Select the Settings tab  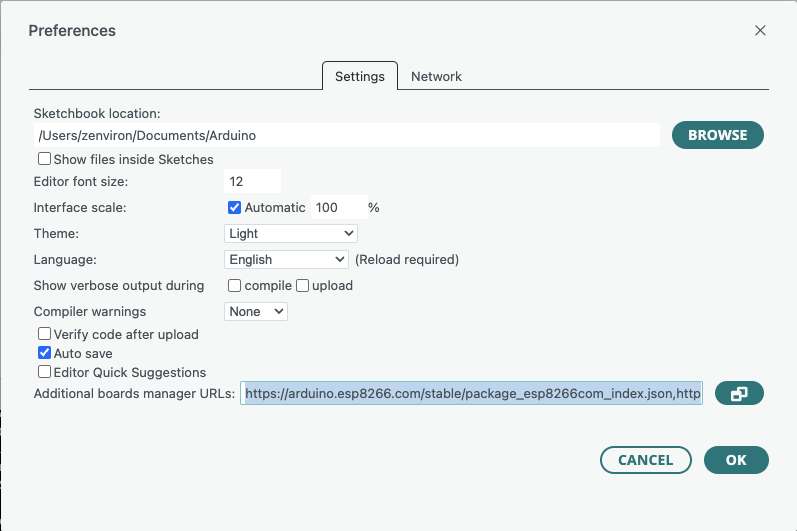(x=359, y=76)
